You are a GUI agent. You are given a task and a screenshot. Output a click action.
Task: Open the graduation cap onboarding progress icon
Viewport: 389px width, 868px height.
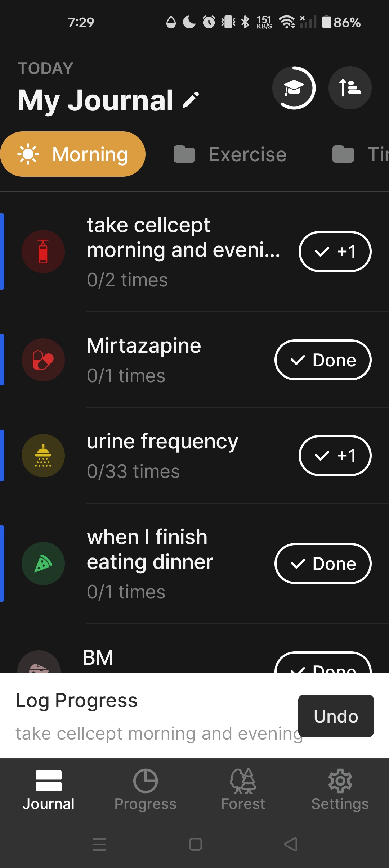pos(294,88)
